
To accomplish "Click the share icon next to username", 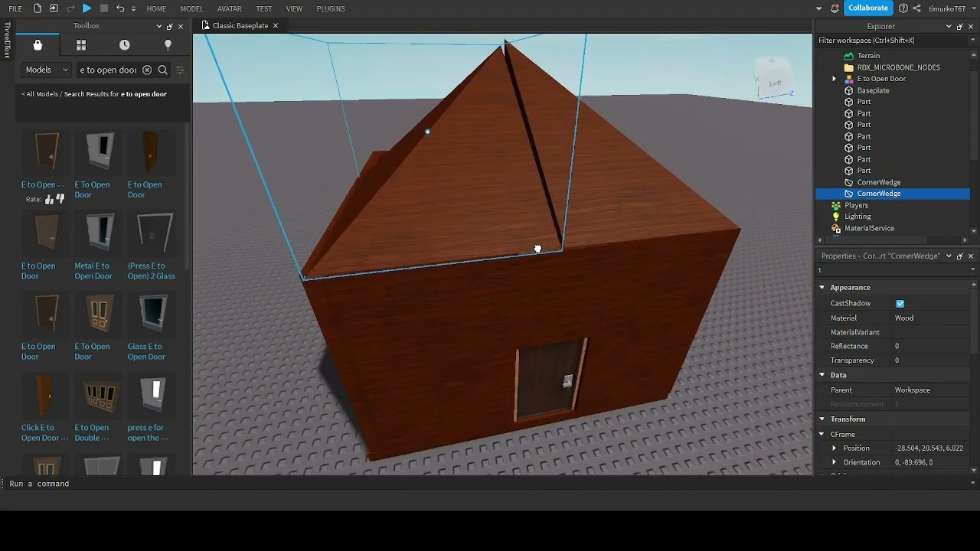I will [x=916, y=8].
